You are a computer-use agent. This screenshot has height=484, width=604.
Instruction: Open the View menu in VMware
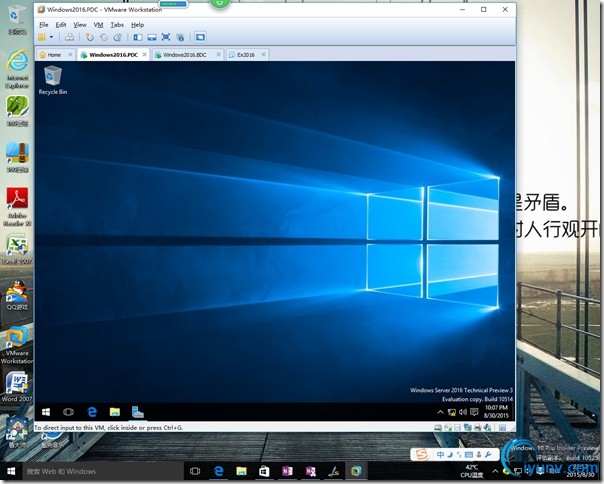80,25
